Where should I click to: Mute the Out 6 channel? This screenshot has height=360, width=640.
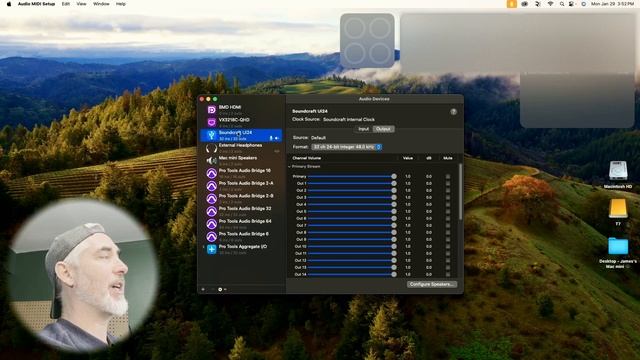(448, 218)
